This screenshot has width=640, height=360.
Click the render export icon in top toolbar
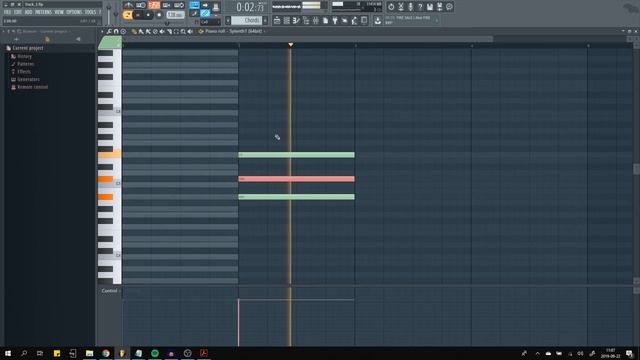[440, 7]
